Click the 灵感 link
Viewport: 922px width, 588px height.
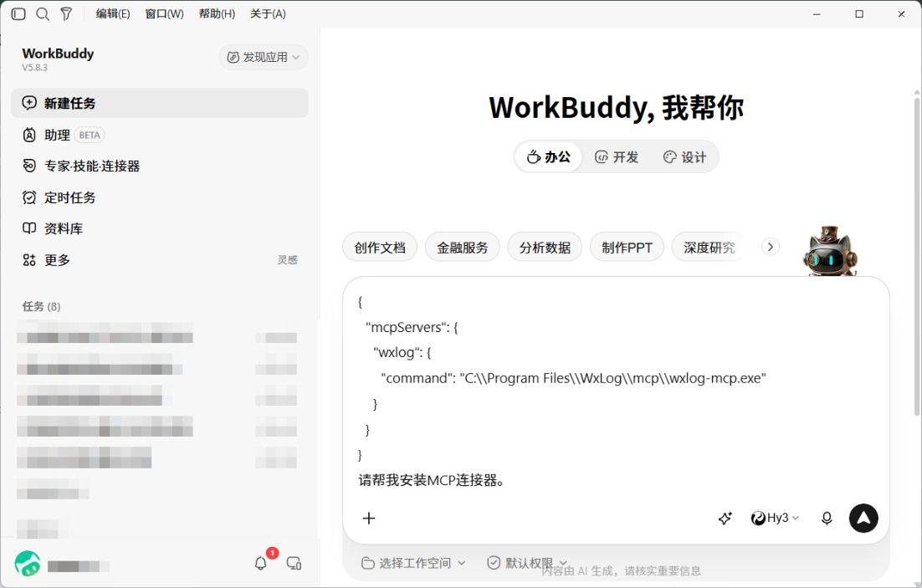pyautogui.click(x=288, y=260)
